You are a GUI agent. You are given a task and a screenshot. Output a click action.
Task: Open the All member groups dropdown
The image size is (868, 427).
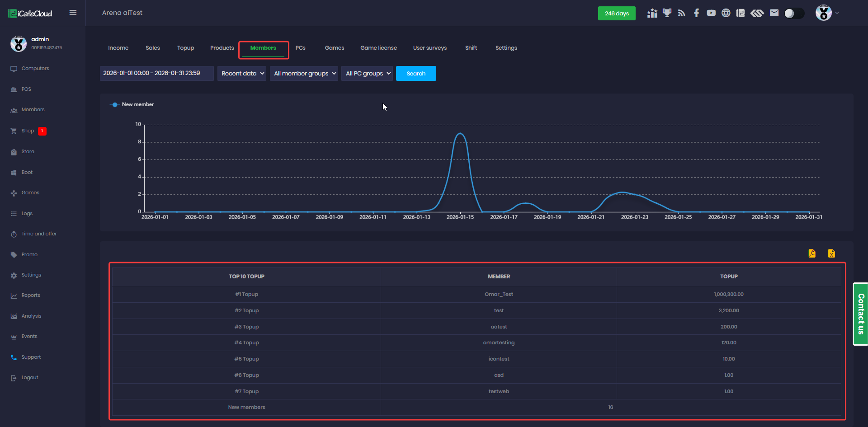pyautogui.click(x=304, y=73)
